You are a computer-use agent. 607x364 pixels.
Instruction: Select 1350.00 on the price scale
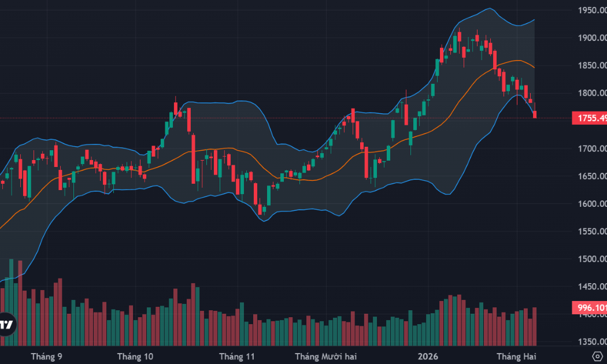[x=591, y=341]
